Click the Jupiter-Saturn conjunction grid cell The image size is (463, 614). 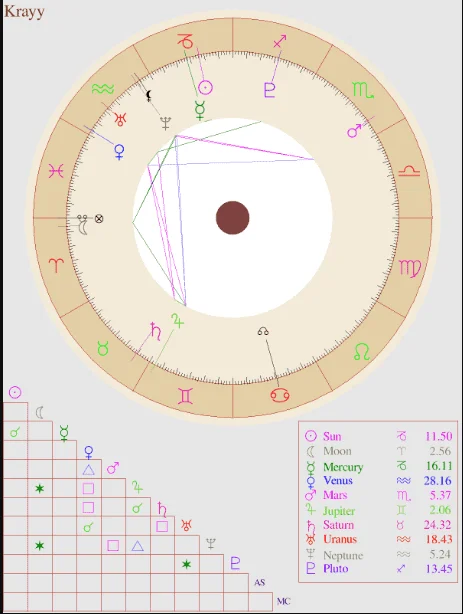[137, 507]
